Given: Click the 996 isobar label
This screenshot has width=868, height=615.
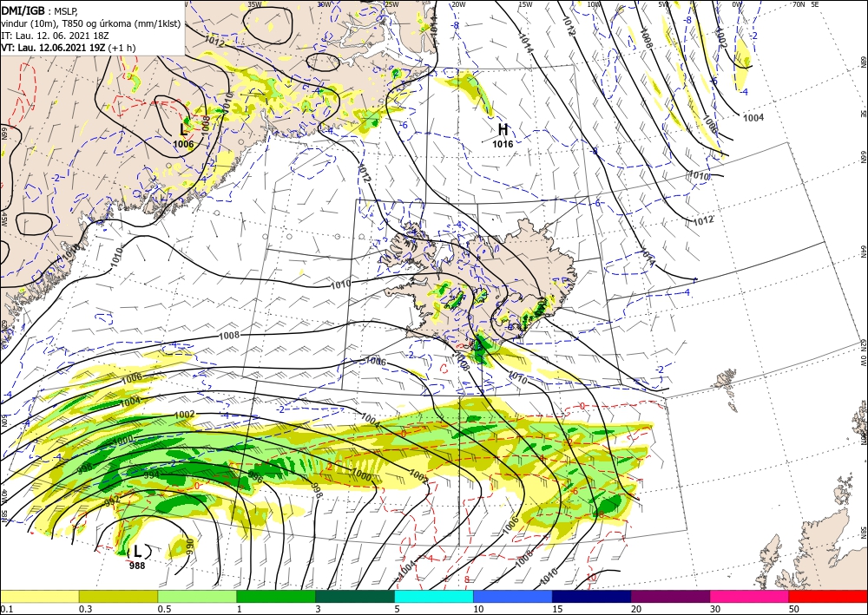Looking at the screenshot, I should click(x=255, y=477).
